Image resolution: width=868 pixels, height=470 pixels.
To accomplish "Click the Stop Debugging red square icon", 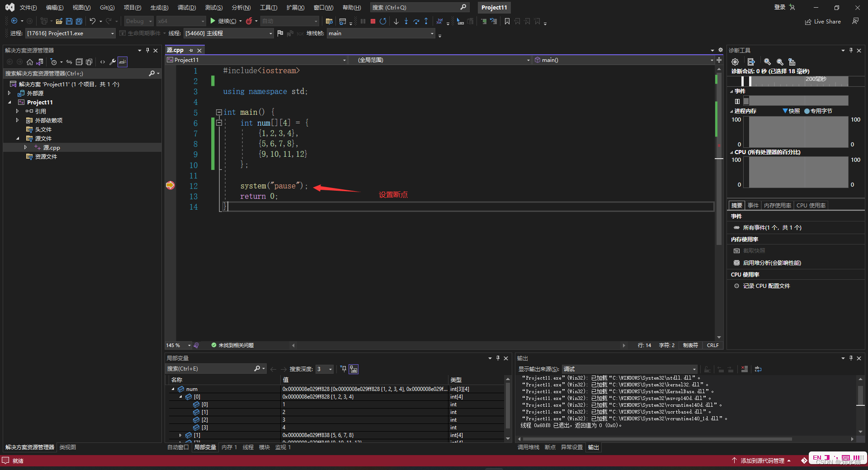I will [373, 21].
